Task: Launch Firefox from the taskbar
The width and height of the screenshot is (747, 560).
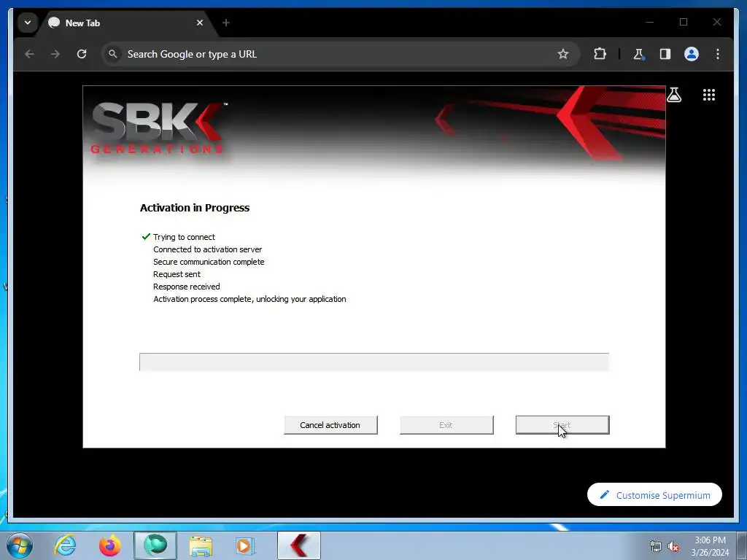Action: point(110,545)
